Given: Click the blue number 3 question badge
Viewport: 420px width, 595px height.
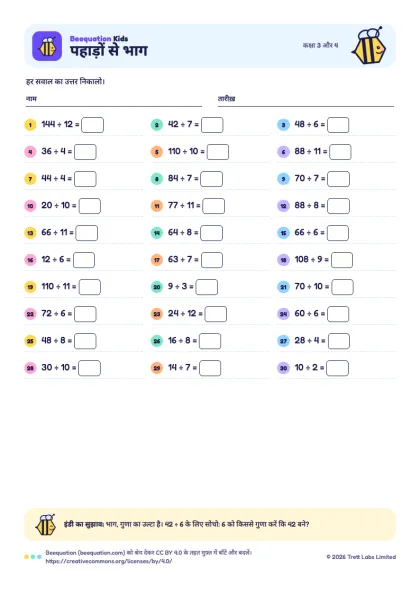Looking at the screenshot, I should 283,125.
